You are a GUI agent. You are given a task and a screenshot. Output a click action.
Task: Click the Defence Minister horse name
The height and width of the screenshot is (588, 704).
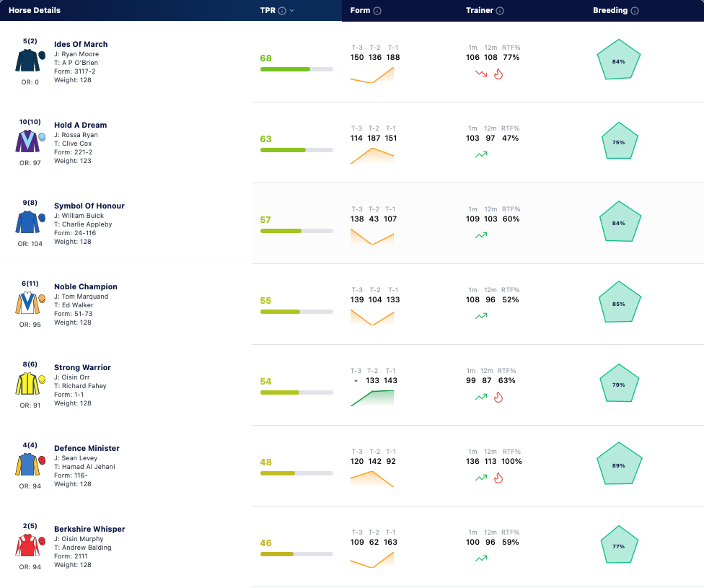click(87, 448)
